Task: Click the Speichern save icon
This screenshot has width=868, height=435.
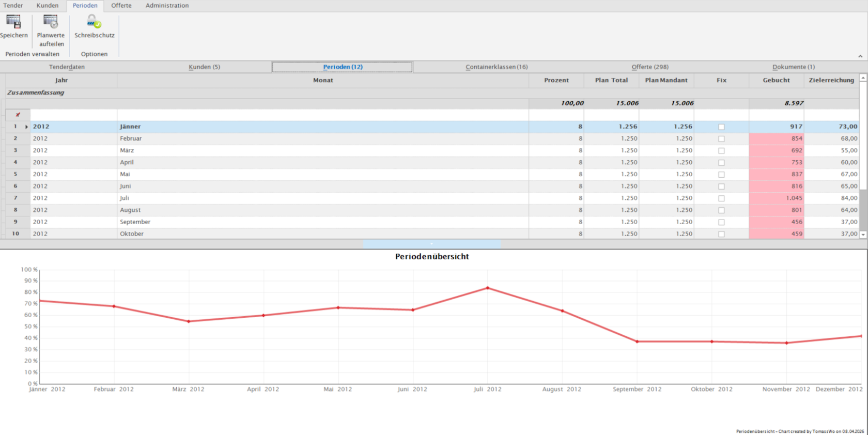Action: tap(13, 22)
